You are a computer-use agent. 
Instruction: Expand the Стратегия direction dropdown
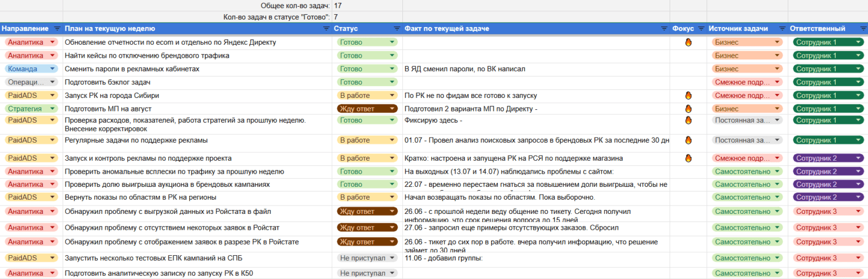point(53,109)
